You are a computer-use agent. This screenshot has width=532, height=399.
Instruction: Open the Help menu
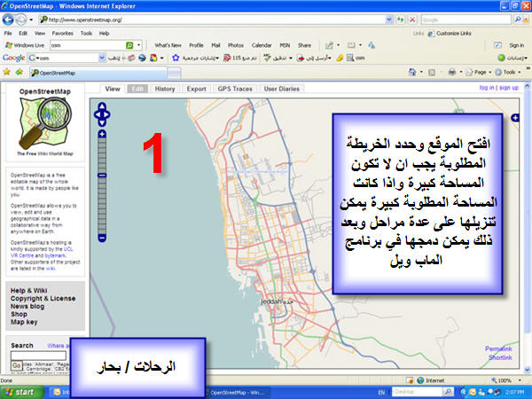104,34
